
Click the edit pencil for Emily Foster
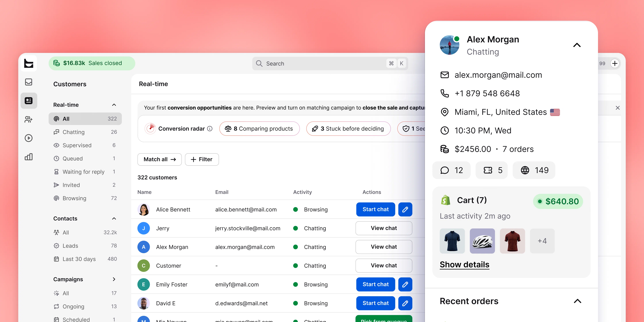coord(405,284)
